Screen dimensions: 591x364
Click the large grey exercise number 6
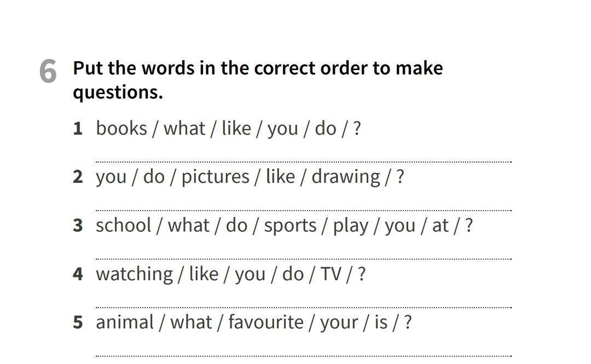48,72
